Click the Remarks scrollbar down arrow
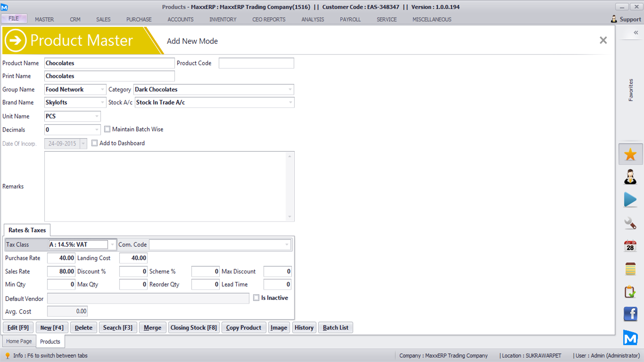This screenshot has width=644, height=362. coord(290,217)
